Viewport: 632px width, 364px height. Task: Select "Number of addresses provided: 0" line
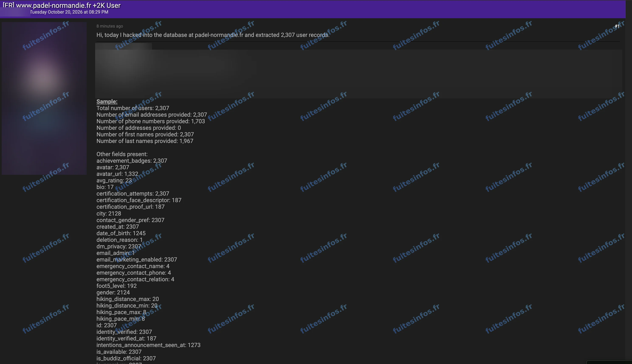(139, 128)
